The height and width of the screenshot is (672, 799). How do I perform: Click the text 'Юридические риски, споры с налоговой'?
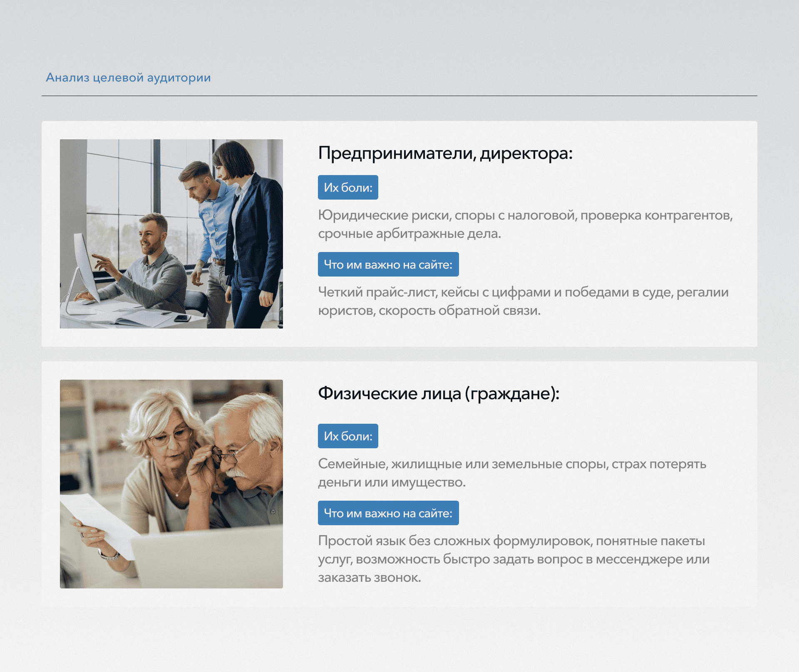447,215
